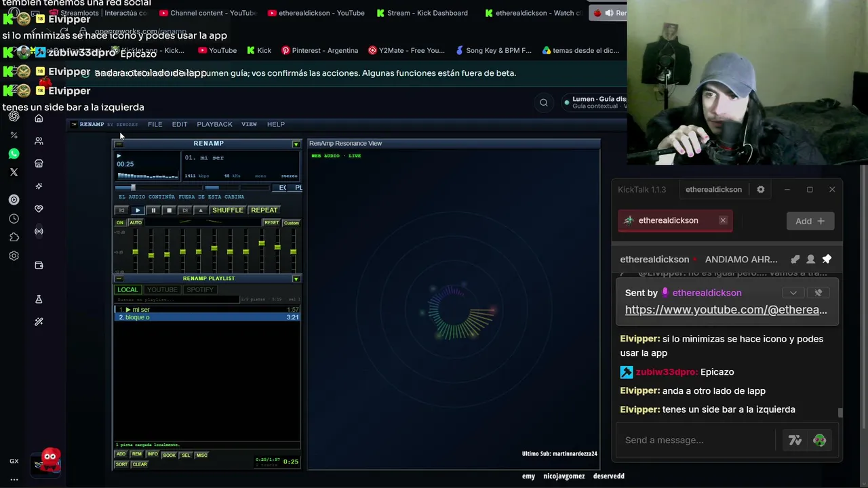Screen dimensions: 868x488
Task: Click the RenAmp seek bar handle
Action: click(x=133, y=188)
